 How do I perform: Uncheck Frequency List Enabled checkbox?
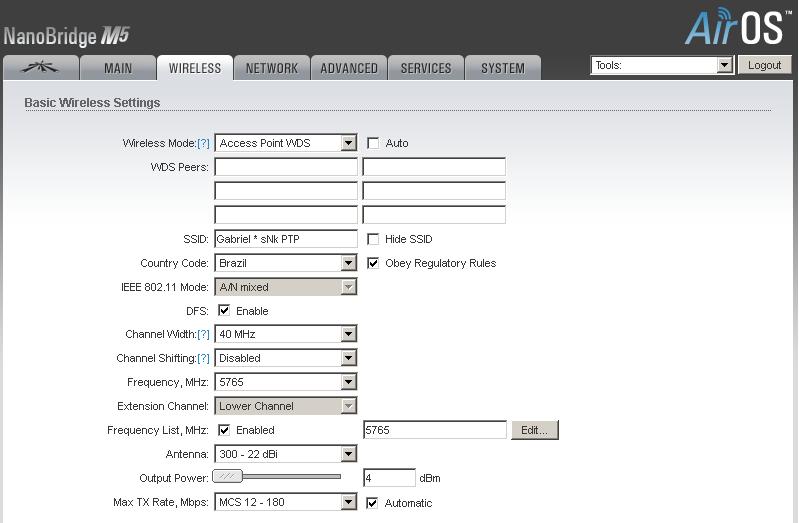[x=224, y=430]
